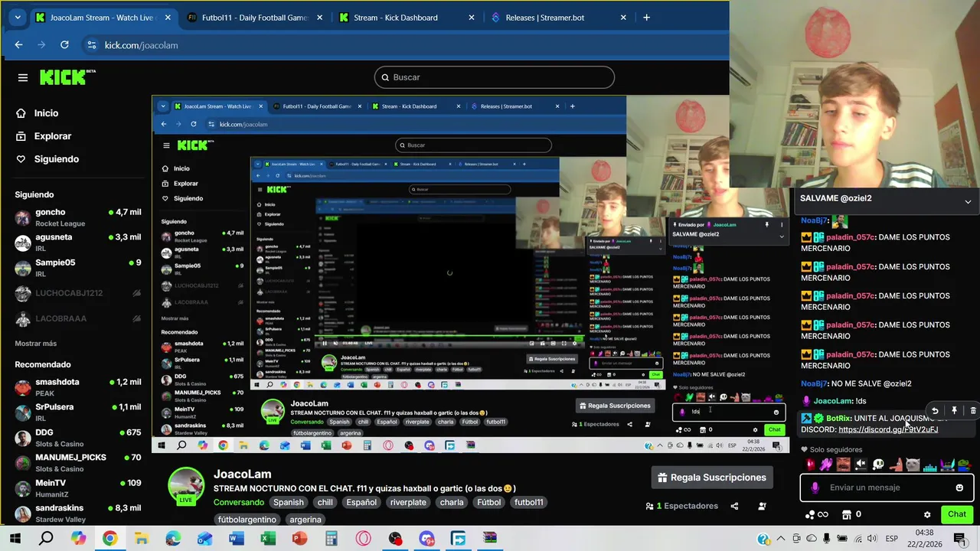Click the share stream icon
The height and width of the screenshot is (551, 980).
pos(734,506)
